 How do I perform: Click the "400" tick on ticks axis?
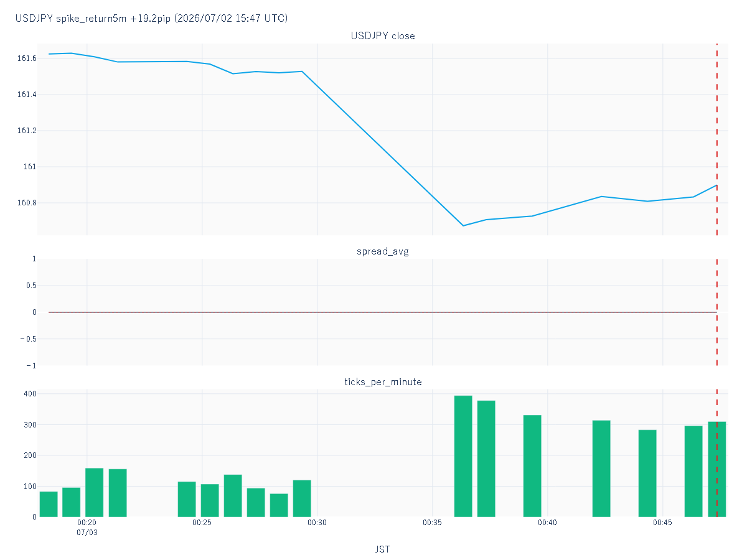pyautogui.click(x=31, y=394)
